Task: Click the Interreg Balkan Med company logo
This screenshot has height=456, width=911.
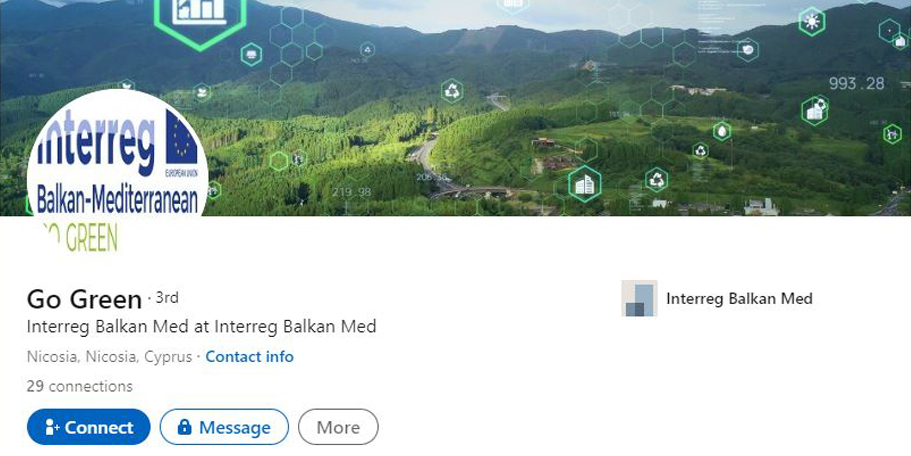Action: click(639, 299)
